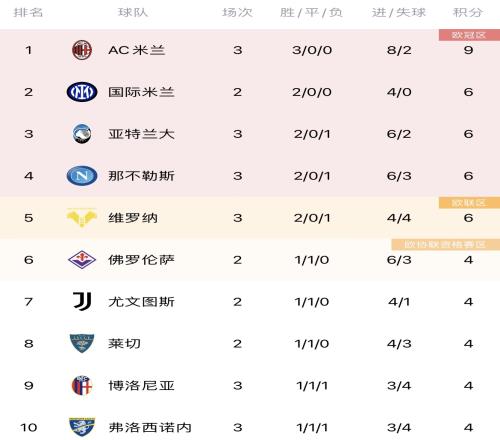This screenshot has height=440, width=500.
Task: Click the Inter Milan club logo
Action: 82,92
